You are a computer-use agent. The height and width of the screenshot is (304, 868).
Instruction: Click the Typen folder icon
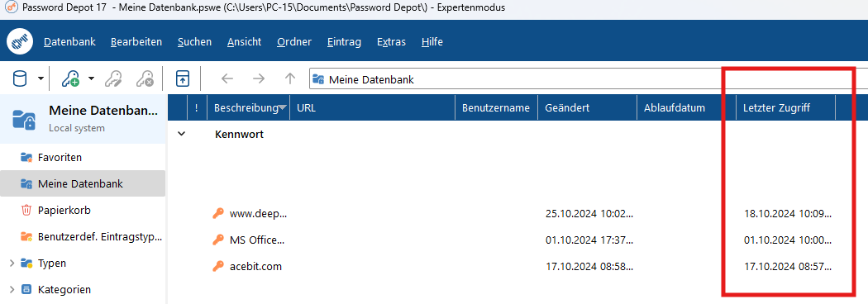point(26,263)
